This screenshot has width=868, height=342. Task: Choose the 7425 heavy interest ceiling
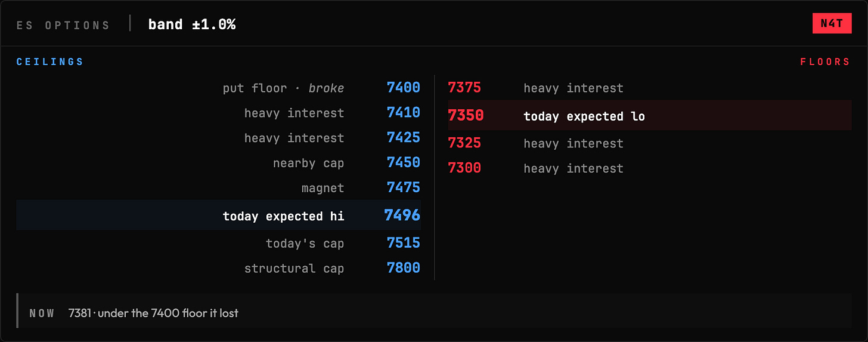point(219,137)
